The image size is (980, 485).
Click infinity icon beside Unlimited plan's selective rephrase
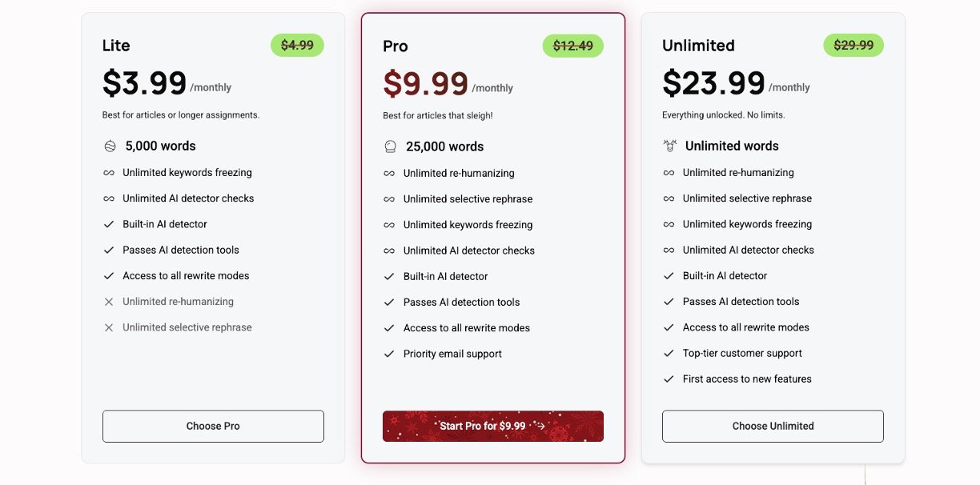669,198
